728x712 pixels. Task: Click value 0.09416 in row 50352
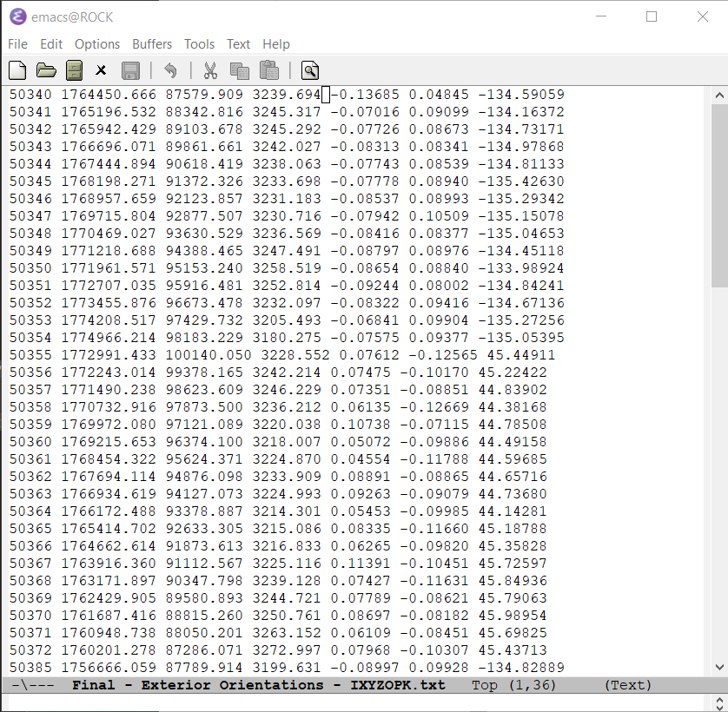pyautogui.click(x=439, y=303)
